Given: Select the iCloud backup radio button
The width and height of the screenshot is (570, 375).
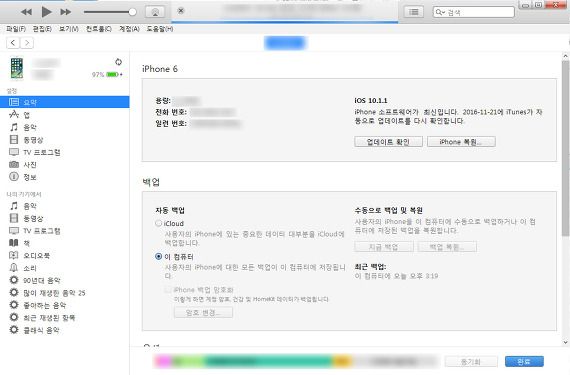Looking at the screenshot, I should [x=158, y=223].
